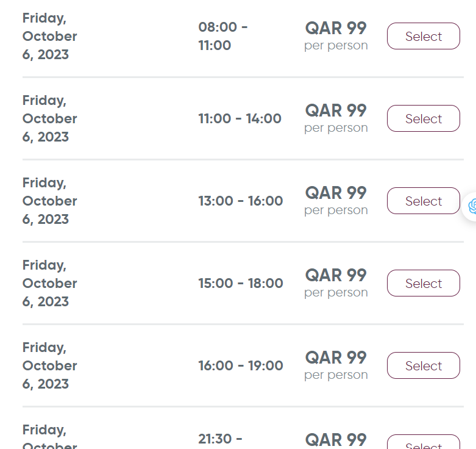This screenshot has height=449, width=476.
Task: Click the 13:00 - 16:00 time label
Action: click(x=240, y=201)
